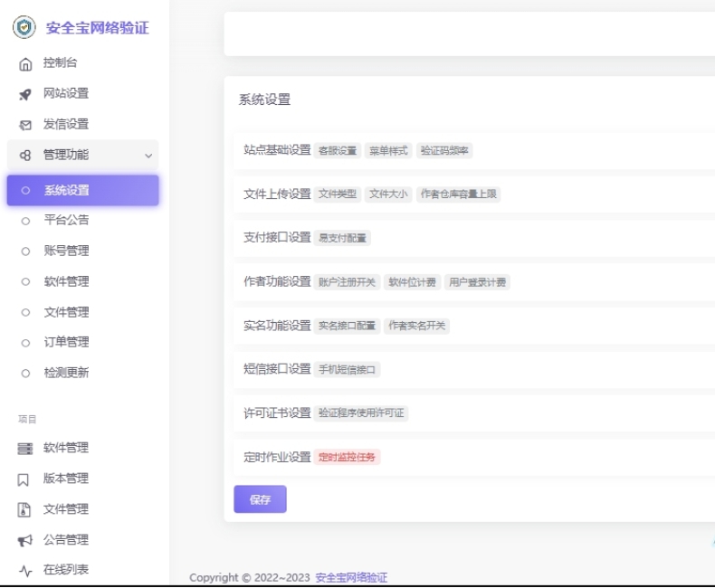
Task: Open 控制台 via the home icon
Action: click(x=25, y=64)
